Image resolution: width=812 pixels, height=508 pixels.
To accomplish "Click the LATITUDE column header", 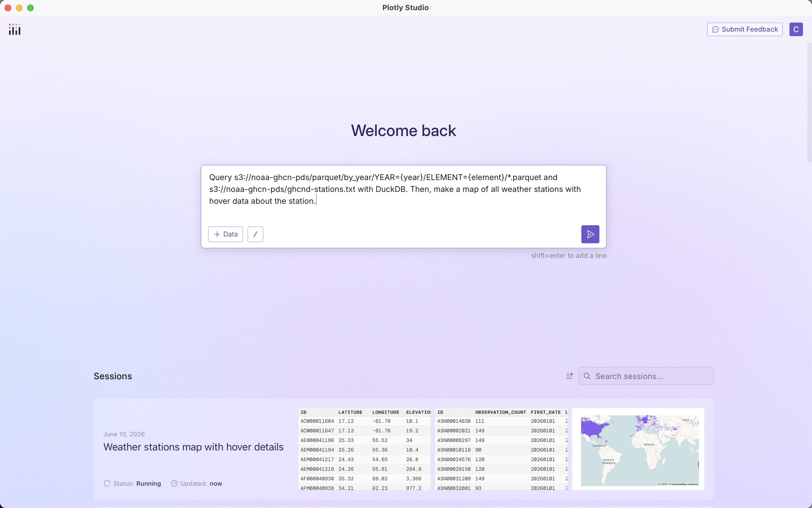I will [x=350, y=412].
